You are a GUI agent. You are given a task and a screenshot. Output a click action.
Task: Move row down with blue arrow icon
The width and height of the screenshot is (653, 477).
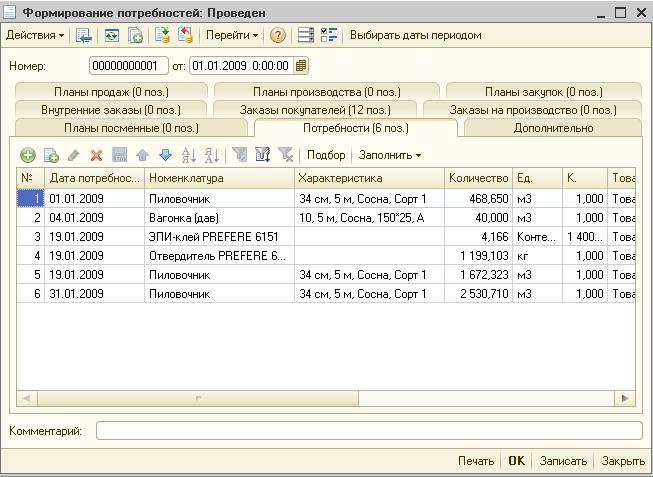coord(165,155)
